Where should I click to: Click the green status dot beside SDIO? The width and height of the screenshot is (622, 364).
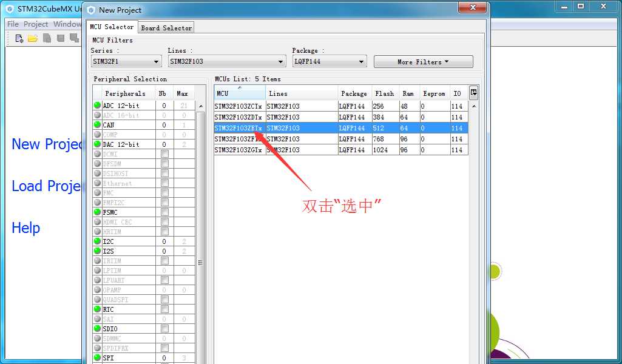[97, 329]
